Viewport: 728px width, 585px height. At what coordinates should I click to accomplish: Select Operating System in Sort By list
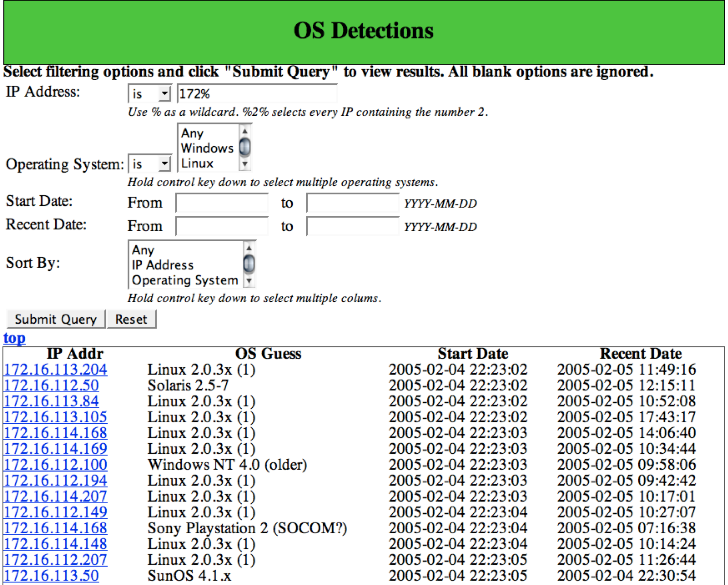[x=185, y=280]
